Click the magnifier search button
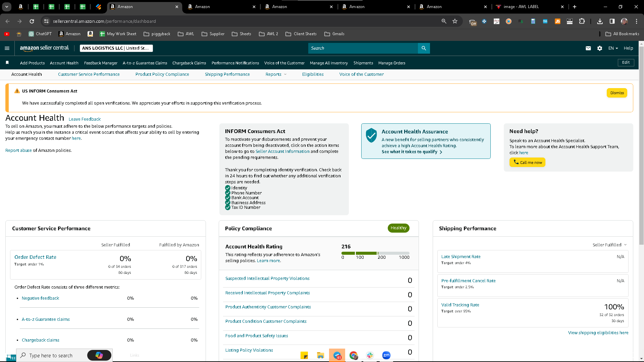The width and height of the screenshot is (644, 362). tap(424, 48)
